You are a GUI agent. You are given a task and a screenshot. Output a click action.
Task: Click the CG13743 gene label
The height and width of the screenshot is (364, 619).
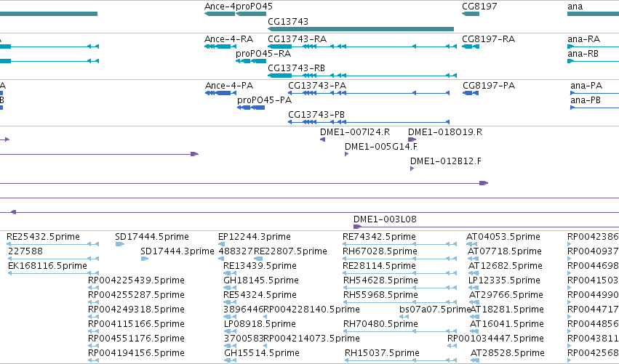click(x=288, y=22)
